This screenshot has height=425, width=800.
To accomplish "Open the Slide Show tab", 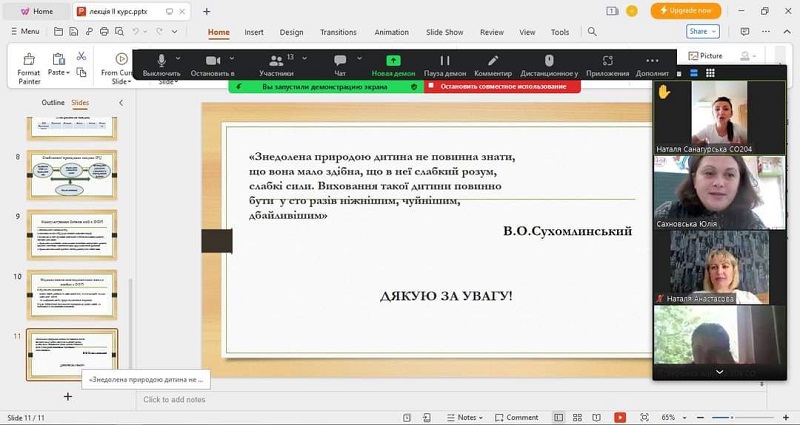I will point(444,32).
